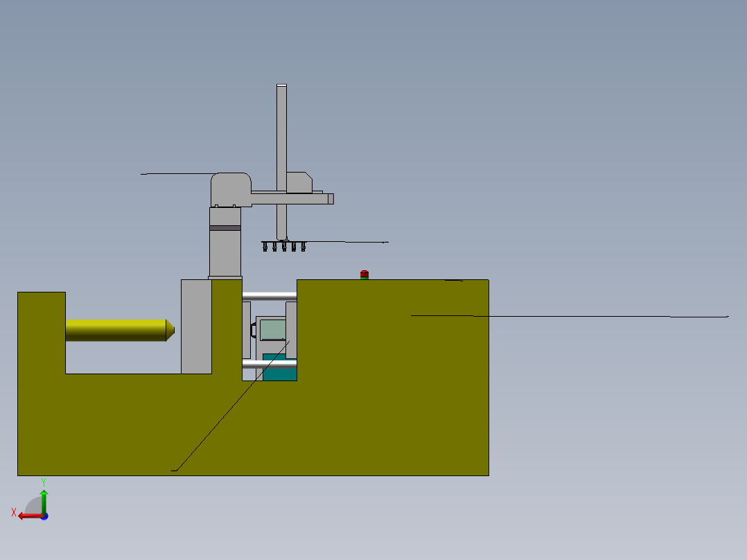Select the tall vertical robot arm bar
This screenshot has width=747, height=560.
point(281,162)
